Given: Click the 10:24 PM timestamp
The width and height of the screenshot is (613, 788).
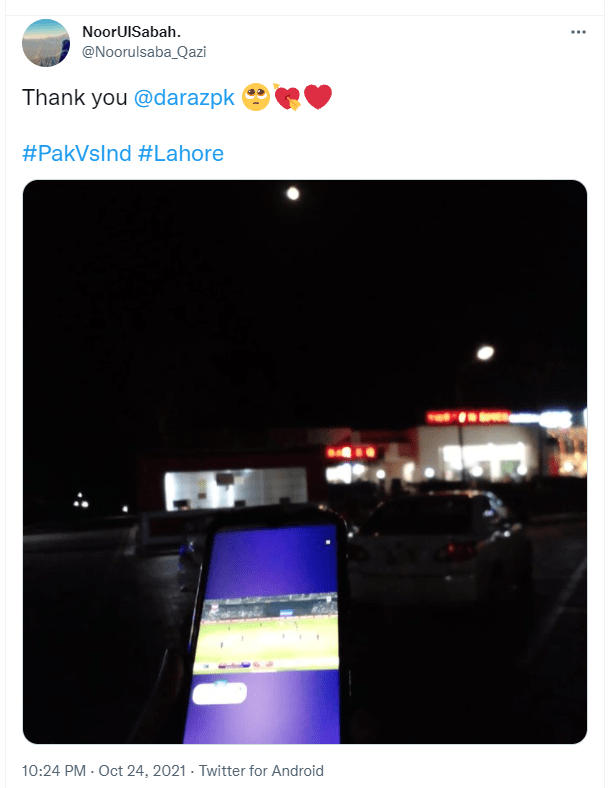Looking at the screenshot, I should (54, 770).
